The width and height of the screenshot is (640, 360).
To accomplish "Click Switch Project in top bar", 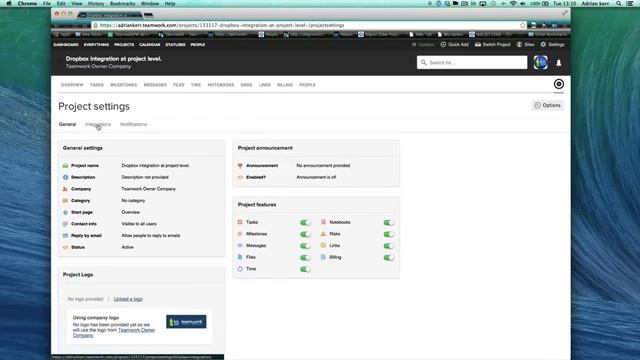I will tap(493, 44).
